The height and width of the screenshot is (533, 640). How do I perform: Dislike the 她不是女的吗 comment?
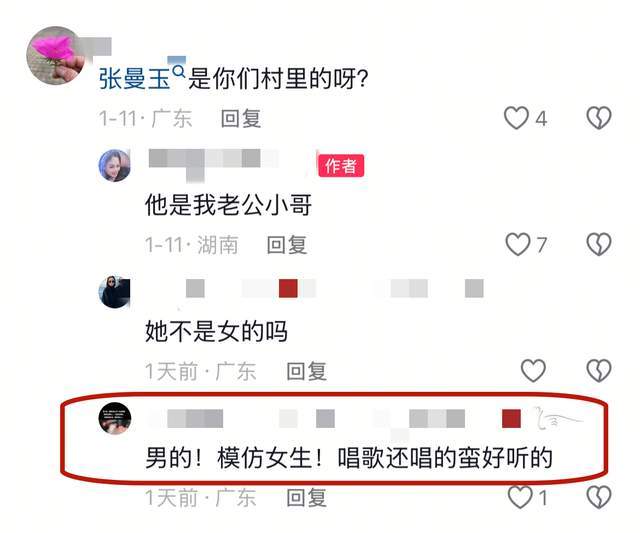coord(599,371)
